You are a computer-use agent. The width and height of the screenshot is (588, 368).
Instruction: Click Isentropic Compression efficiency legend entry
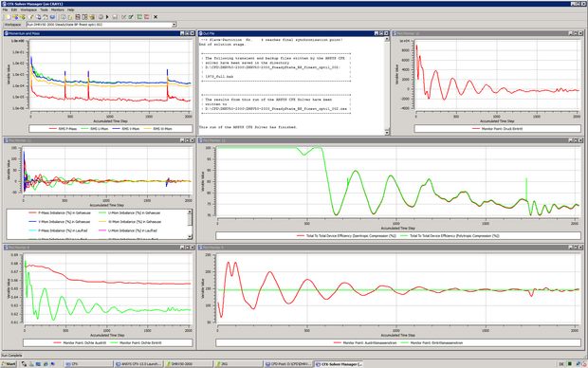[346, 236]
